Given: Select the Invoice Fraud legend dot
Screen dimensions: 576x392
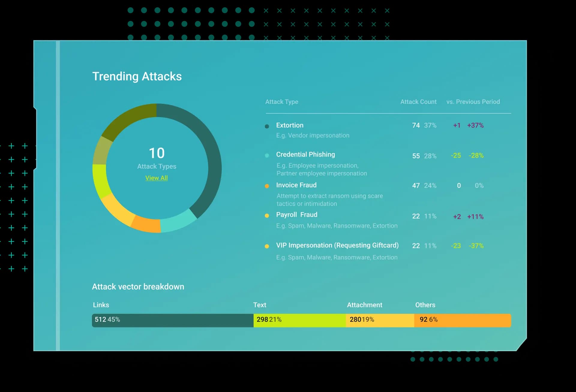Looking at the screenshot, I should (x=267, y=186).
